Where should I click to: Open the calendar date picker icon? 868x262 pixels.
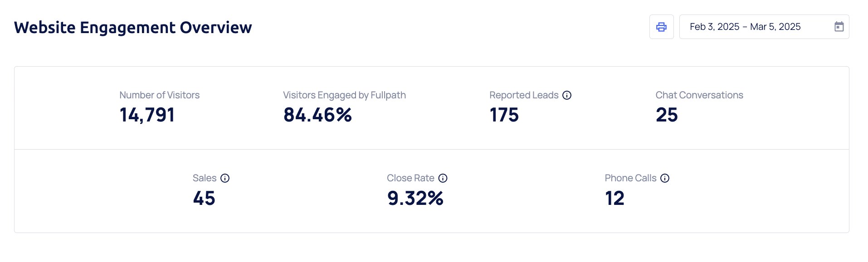coord(839,27)
